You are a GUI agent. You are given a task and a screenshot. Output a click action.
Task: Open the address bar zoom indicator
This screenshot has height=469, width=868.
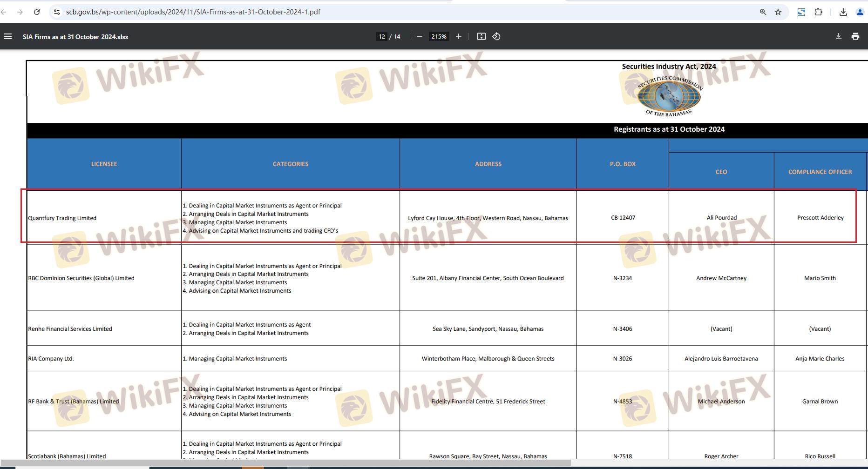pyautogui.click(x=763, y=12)
